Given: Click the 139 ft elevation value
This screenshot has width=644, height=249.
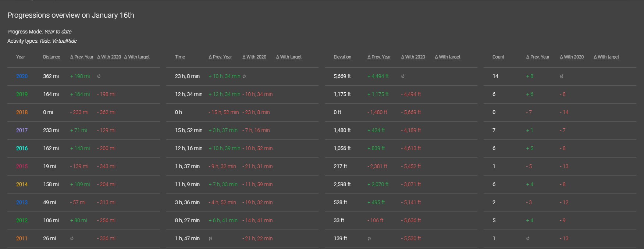Looking at the screenshot, I should click(x=340, y=238).
